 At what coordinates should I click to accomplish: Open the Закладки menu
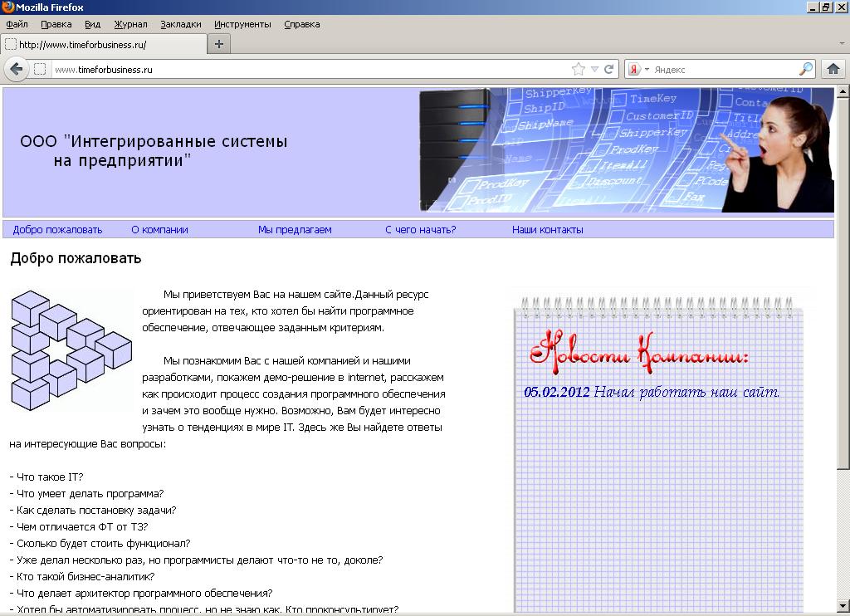pyautogui.click(x=180, y=24)
